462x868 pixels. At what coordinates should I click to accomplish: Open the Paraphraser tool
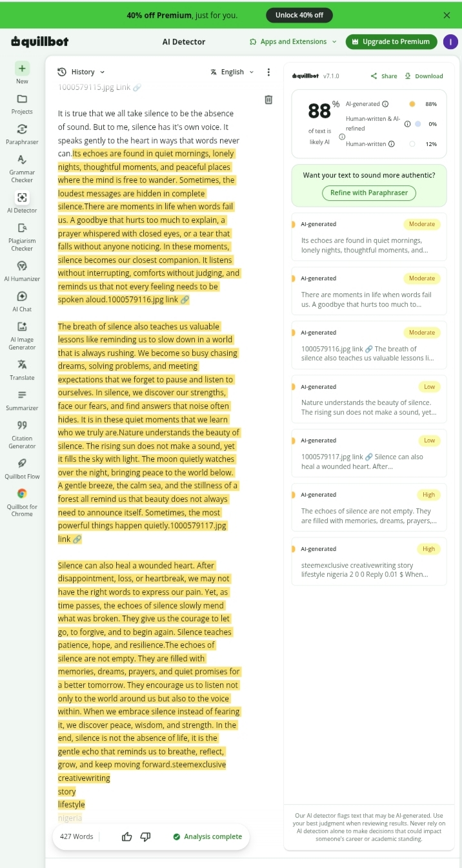pos(22,134)
